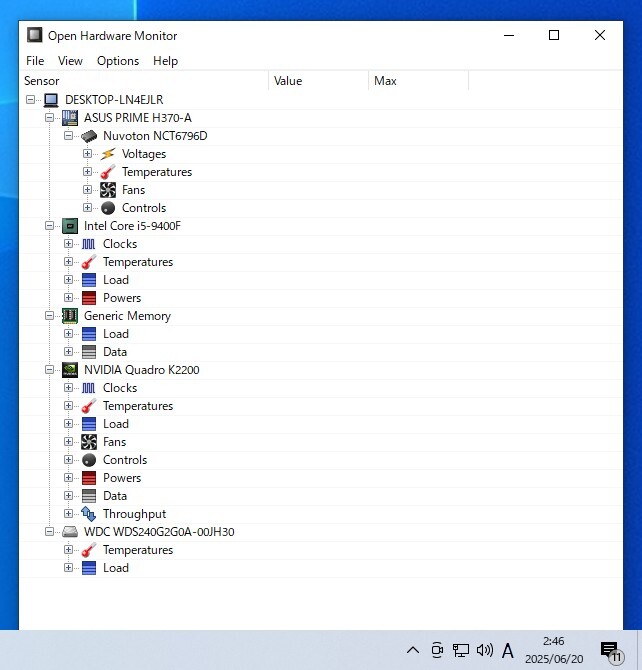642x670 pixels.
Task: Click the red Powers icon under Intel Core
Action: tap(89, 298)
